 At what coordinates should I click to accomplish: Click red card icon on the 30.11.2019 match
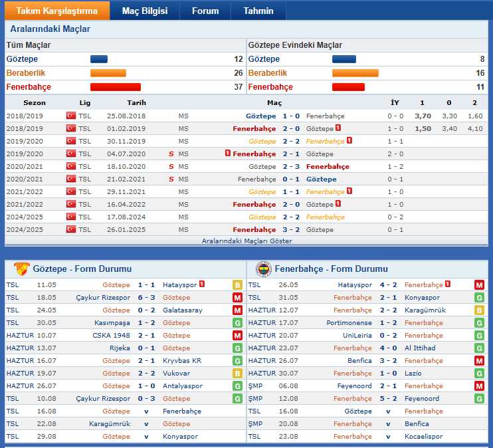click(x=349, y=140)
